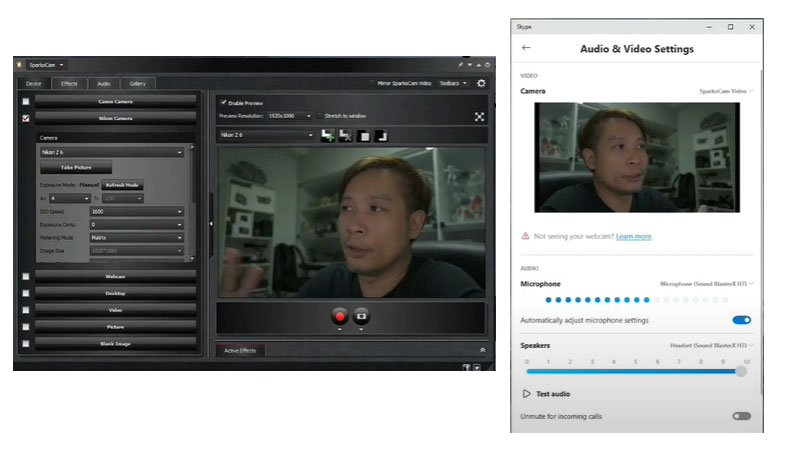The image size is (800, 450).
Task: Turn off automatic microphone adjustment toggle
Action: click(741, 320)
